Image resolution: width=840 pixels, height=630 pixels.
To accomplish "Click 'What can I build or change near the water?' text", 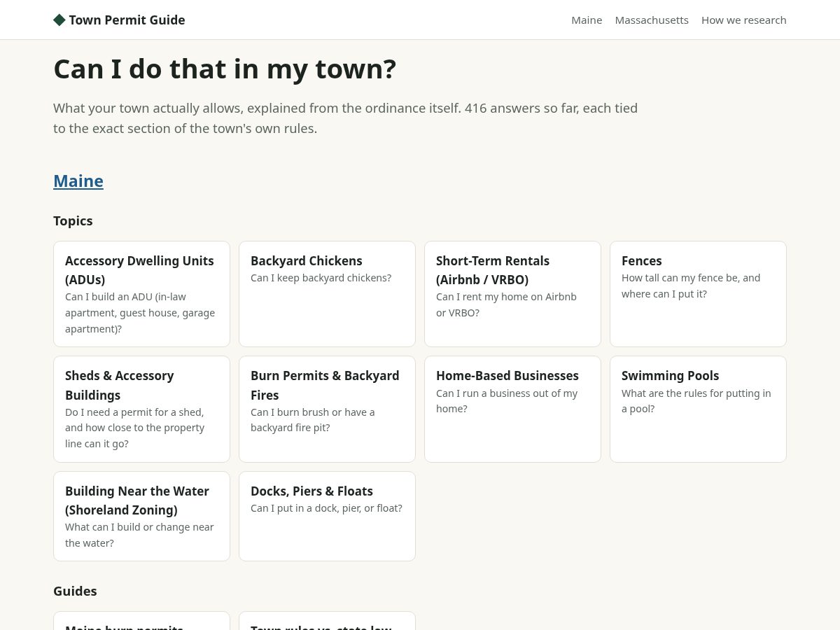I will click(139, 535).
